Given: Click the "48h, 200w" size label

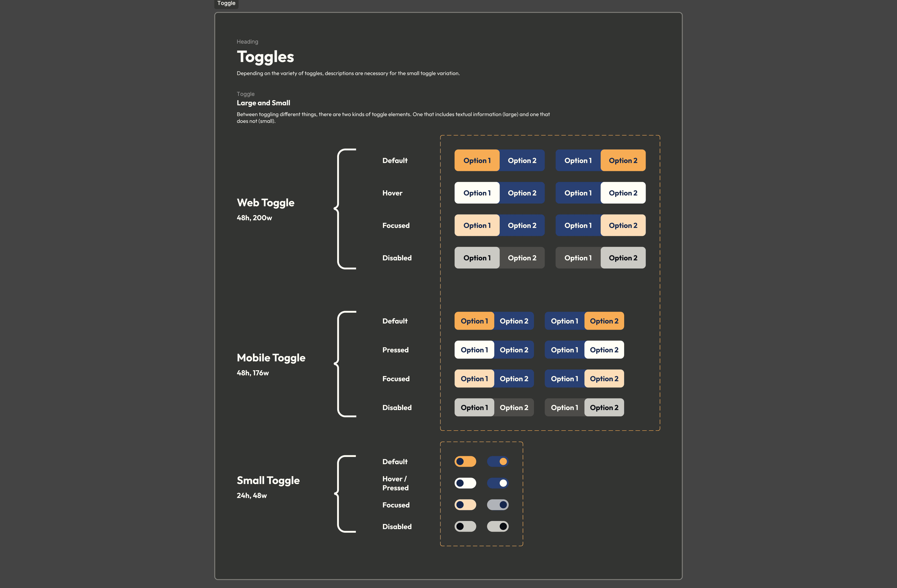Looking at the screenshot, I should click(254, 218).
